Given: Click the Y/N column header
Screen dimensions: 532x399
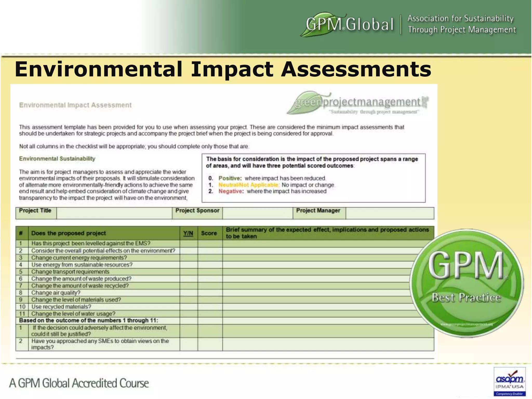Looking at the screenshot, I should [188, 233].
